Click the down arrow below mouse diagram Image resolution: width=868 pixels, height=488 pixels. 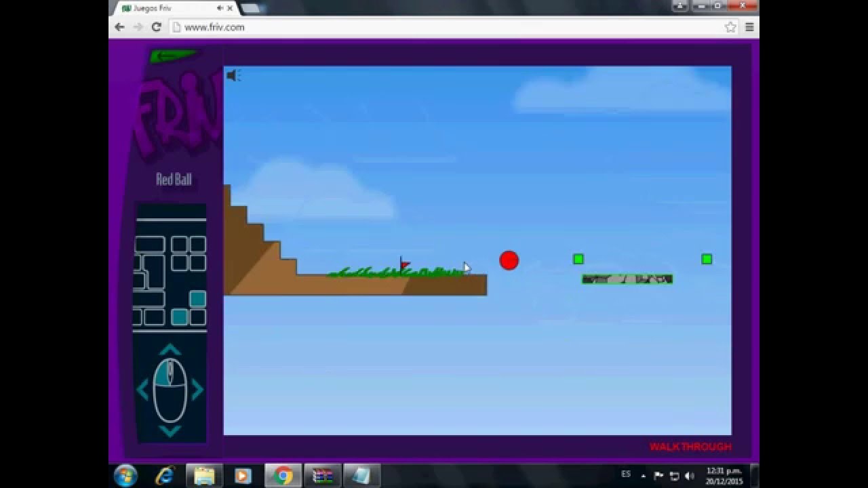170,431
